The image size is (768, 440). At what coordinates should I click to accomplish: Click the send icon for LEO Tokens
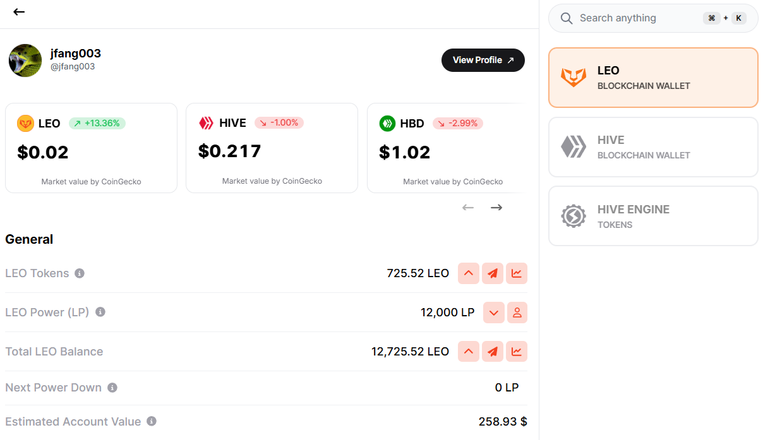coord(492,273)
